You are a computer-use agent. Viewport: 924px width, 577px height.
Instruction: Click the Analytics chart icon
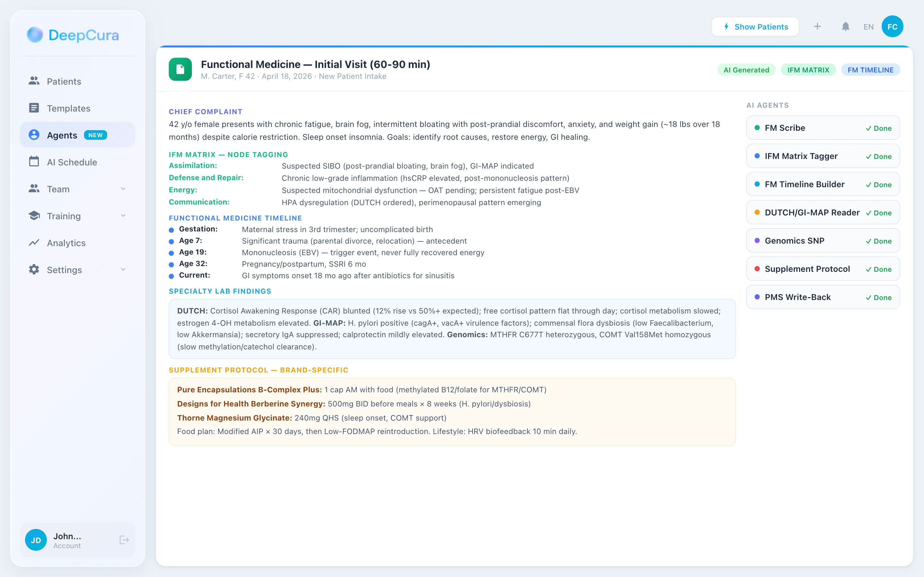(34, 243)
